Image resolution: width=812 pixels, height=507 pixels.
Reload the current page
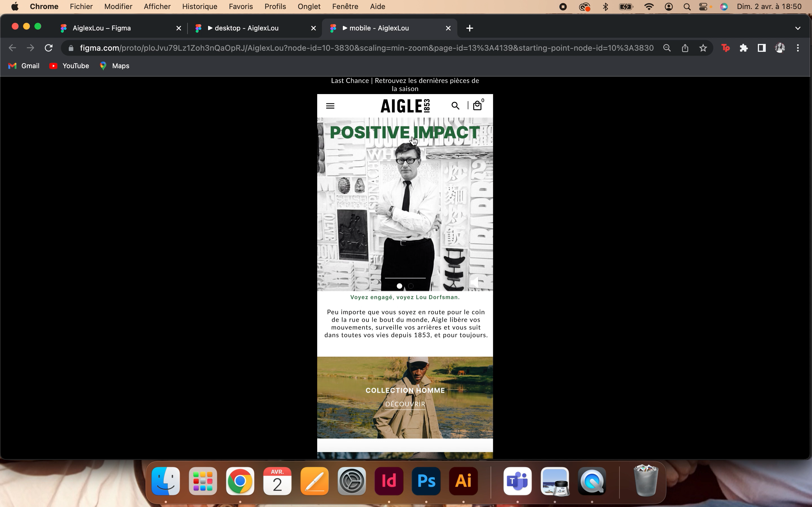point(49,48)
